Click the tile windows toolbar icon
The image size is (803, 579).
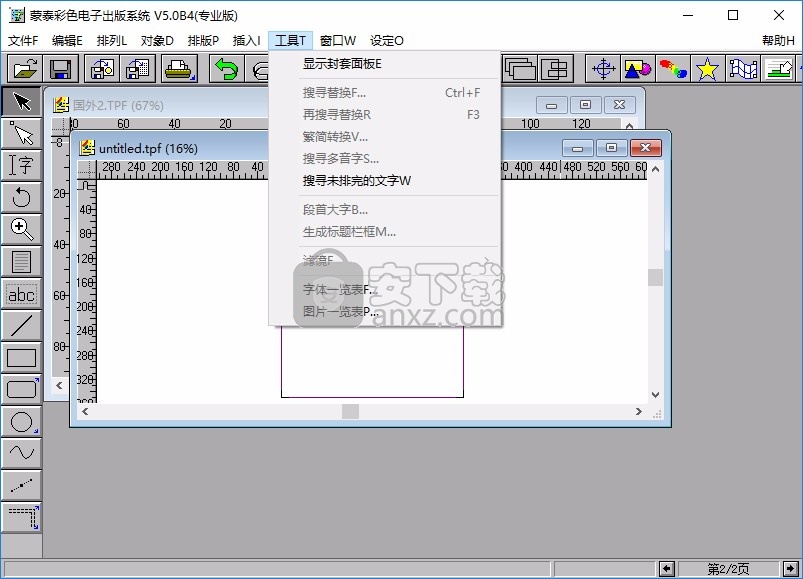coord(555,69)
